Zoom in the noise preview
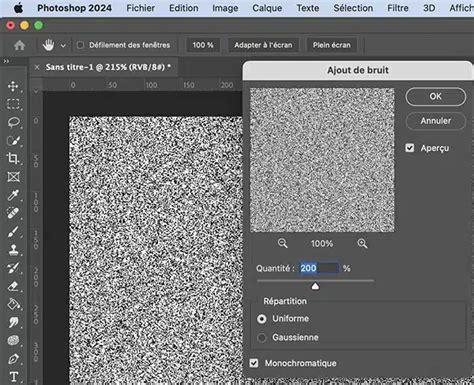The width and height of the screenshot is (474, 385). pos(362,243)
